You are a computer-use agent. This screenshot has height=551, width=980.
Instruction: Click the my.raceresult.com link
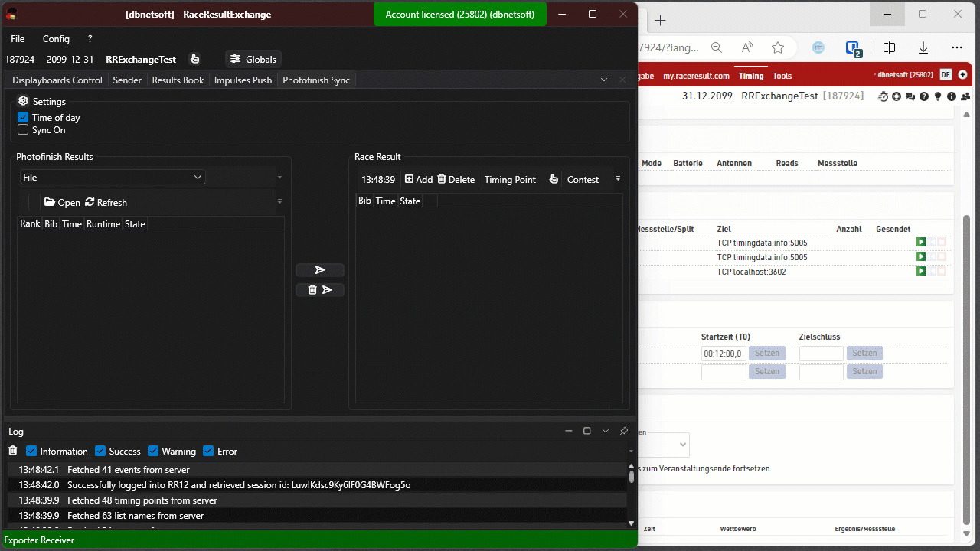696,76
